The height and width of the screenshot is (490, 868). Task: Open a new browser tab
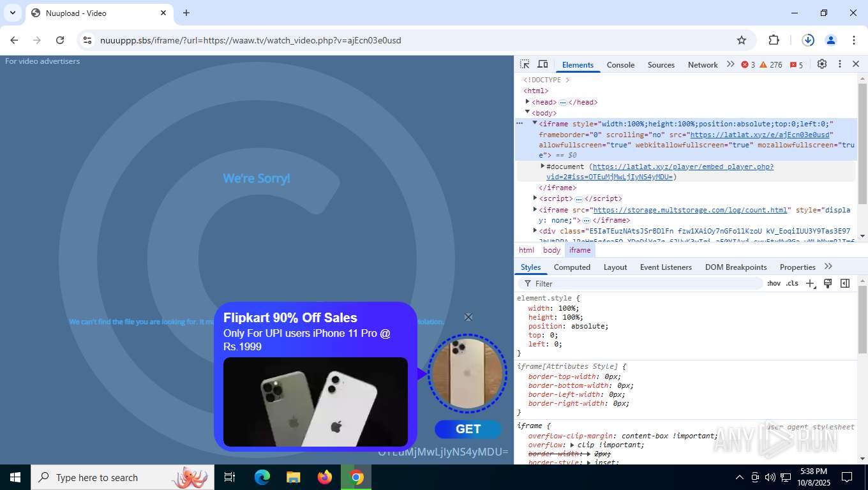186,13
